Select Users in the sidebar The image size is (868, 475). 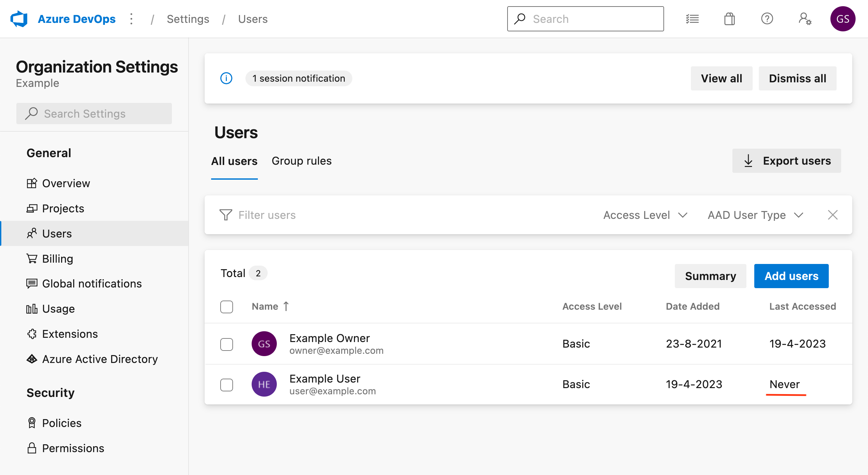tap(94, 234)
